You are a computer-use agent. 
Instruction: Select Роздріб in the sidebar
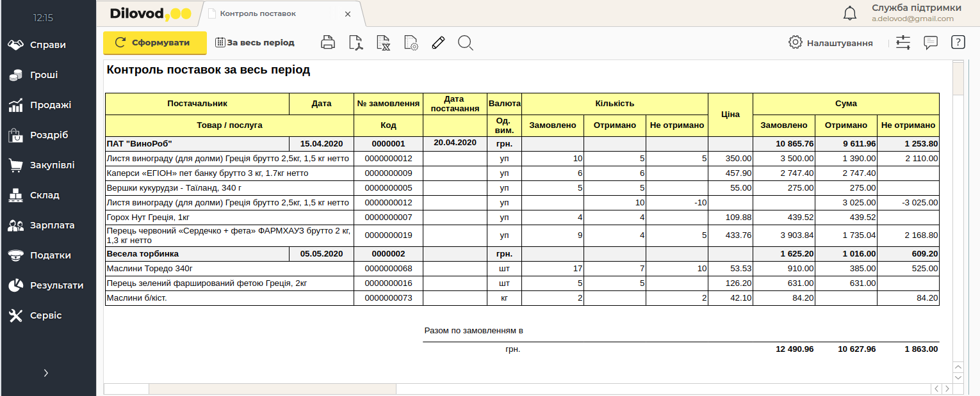click(x=48, y=135)
